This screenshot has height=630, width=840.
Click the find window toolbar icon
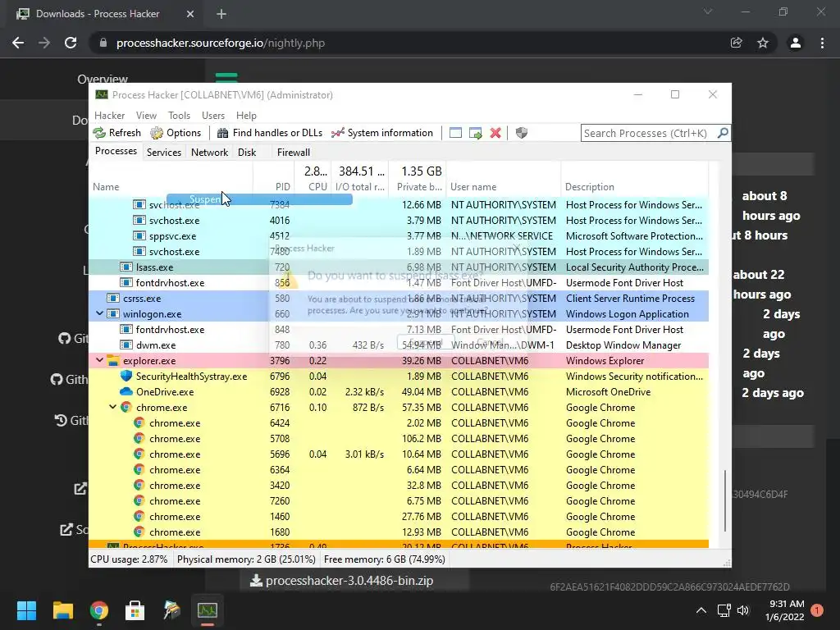[x=455, y=133]
